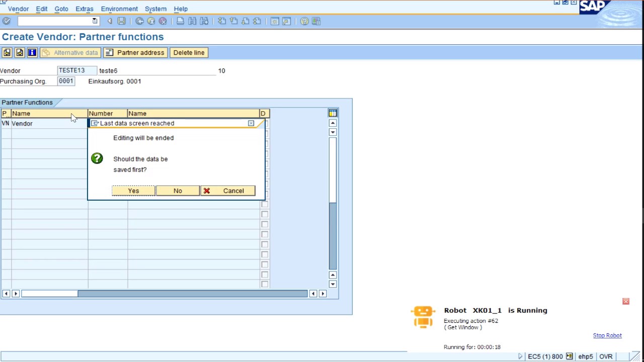Image resolution: width=644 pixels, height=362 pixels.
Task: Click the OVR indicator in status bar
Action: point(606,356)
